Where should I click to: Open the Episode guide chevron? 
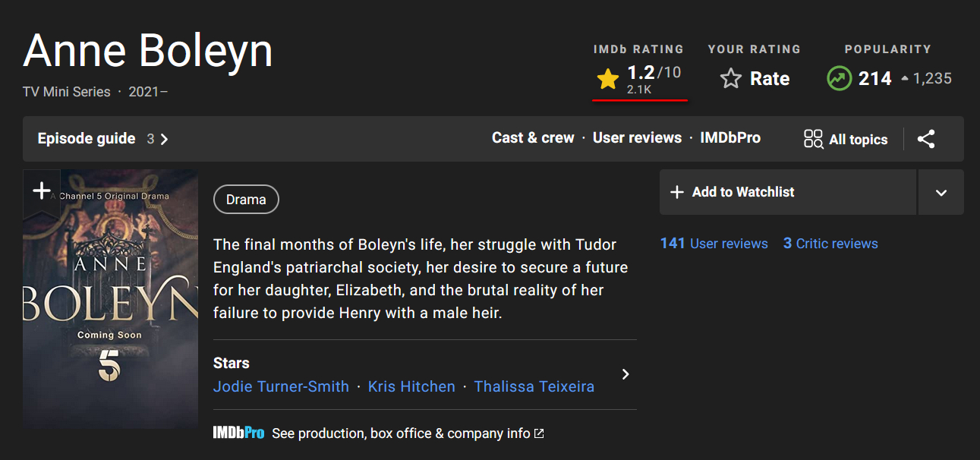coord(165,139)
